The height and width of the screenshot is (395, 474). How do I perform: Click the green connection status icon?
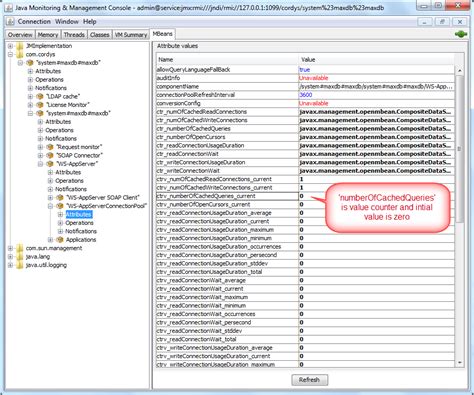coord(461,34)
